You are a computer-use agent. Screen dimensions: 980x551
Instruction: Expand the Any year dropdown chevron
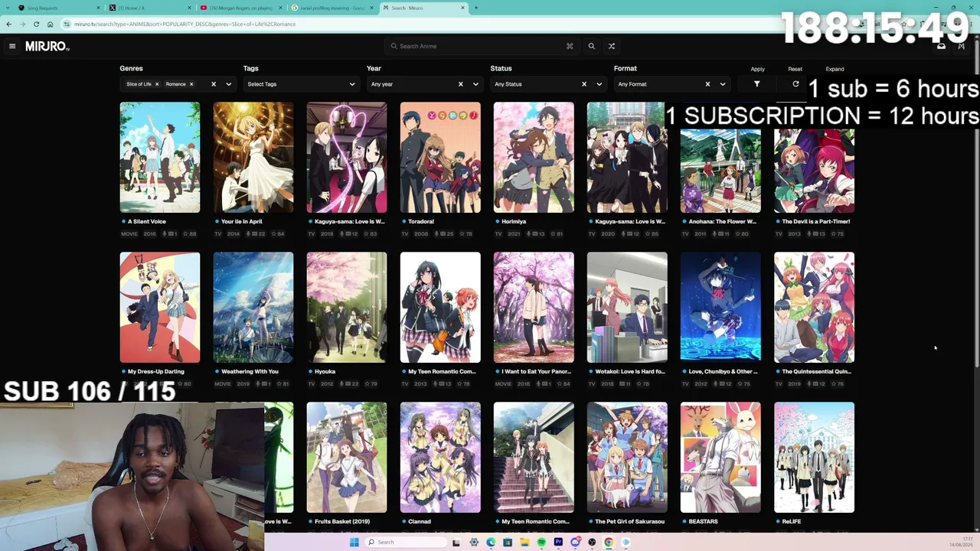tap(475, 84)
